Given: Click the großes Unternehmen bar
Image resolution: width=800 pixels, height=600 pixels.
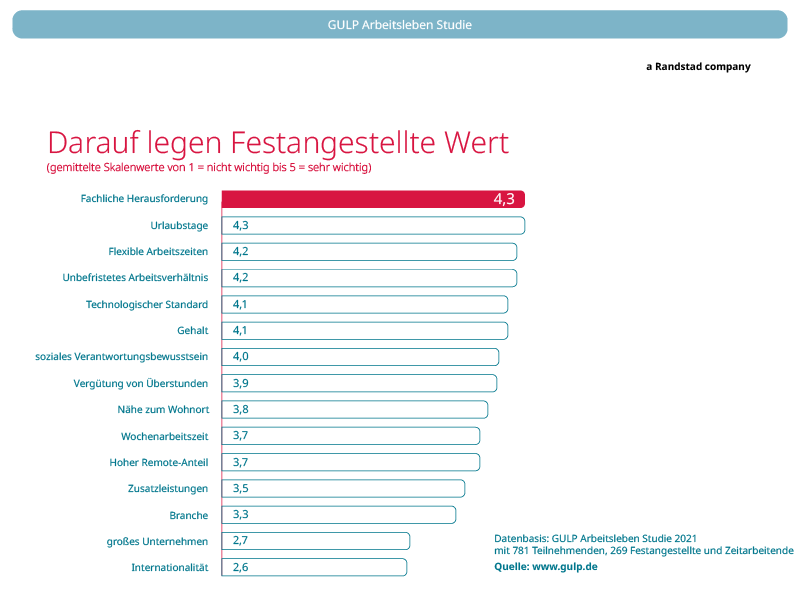Looking at the screenshot, I should (x=315, y=541).
